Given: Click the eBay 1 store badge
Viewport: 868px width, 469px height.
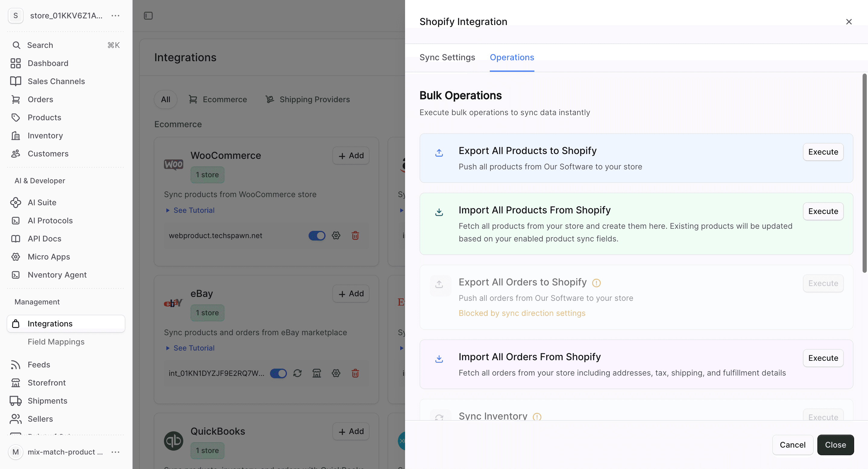Looking at the screenshot, I should click(x=207, y=313).
